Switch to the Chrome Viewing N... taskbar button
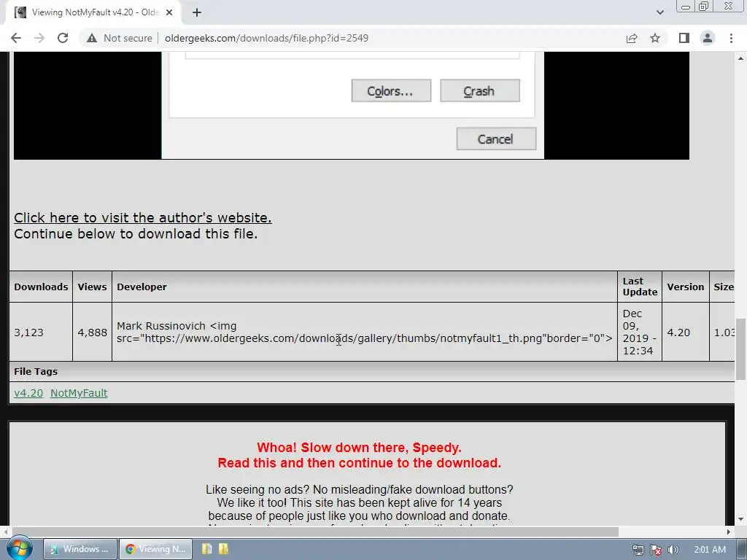This screenshot has height=560, width=747. click(156, 549)
